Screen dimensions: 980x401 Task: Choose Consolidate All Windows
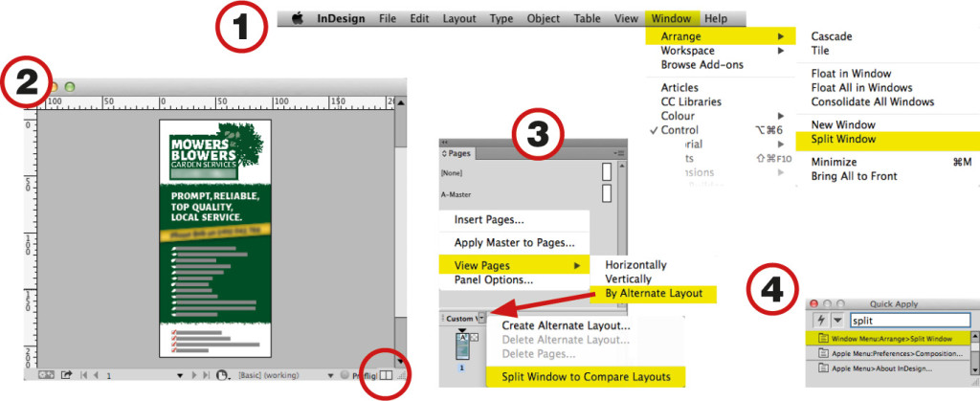point(873,101)
